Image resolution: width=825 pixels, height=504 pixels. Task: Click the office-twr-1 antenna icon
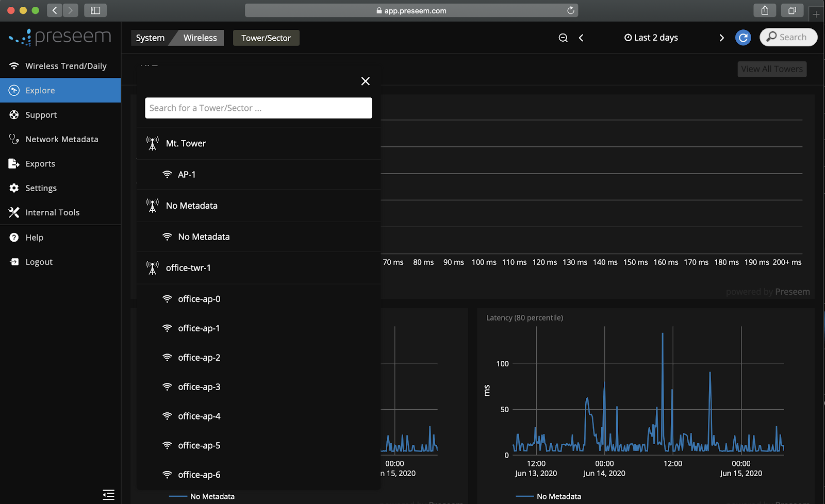click(153, 268)
